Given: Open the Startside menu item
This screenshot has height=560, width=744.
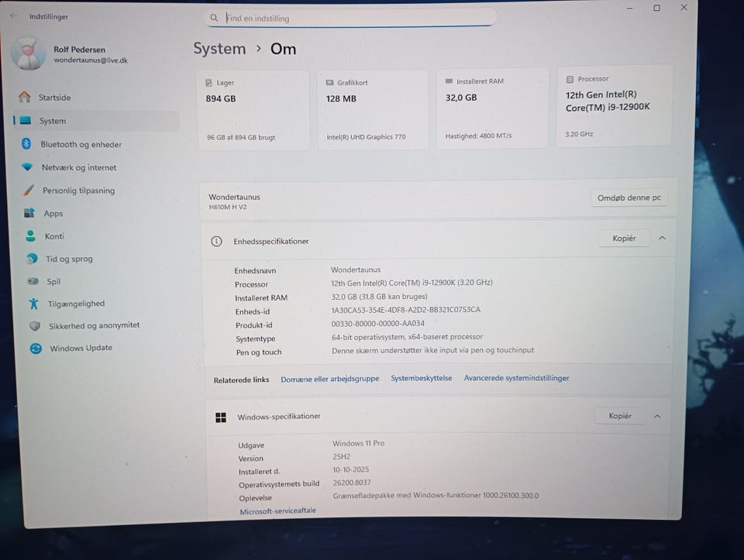Looking at the screenshot, I should tap(96, 97).
